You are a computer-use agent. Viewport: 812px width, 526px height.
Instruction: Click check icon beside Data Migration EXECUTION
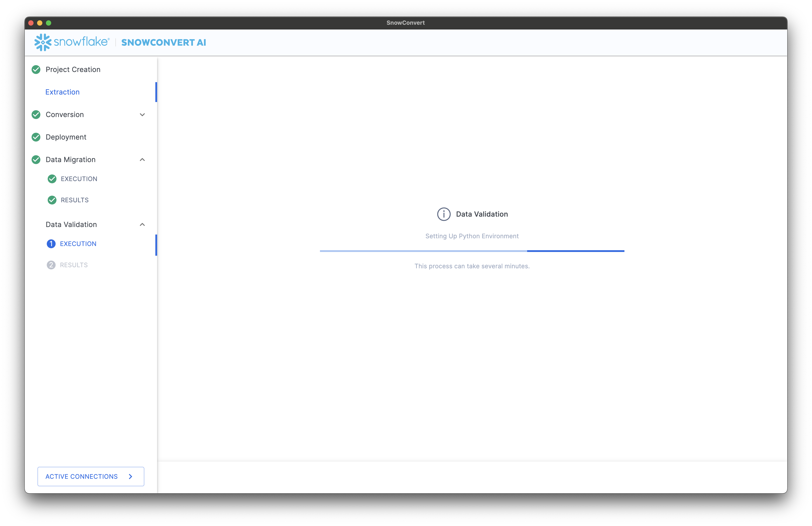pos(52,179)
